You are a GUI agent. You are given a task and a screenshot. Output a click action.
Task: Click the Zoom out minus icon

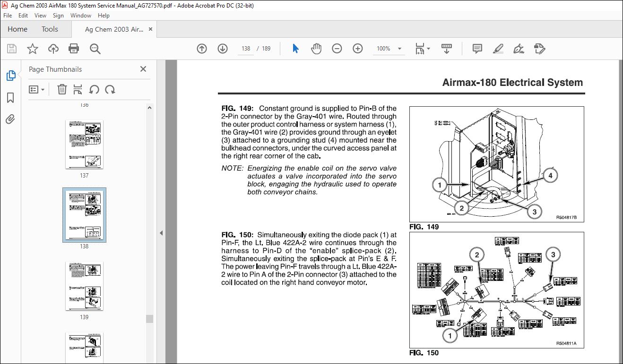[337, 49]
